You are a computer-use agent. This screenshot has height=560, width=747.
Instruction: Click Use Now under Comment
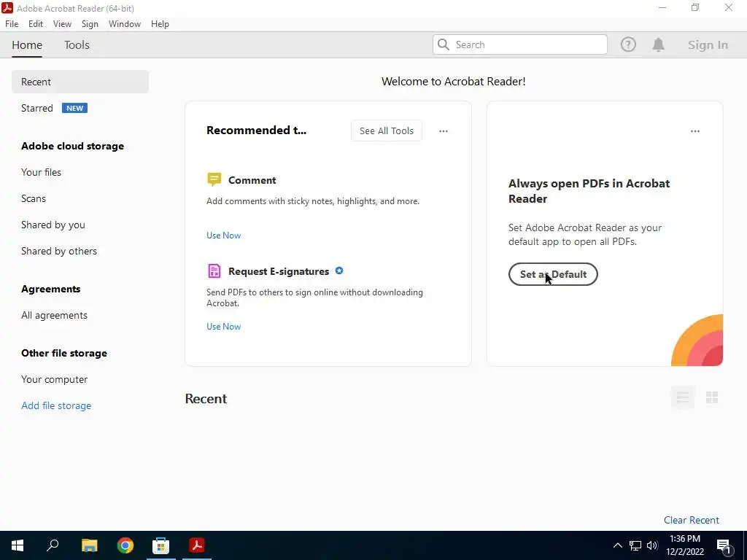223,236
